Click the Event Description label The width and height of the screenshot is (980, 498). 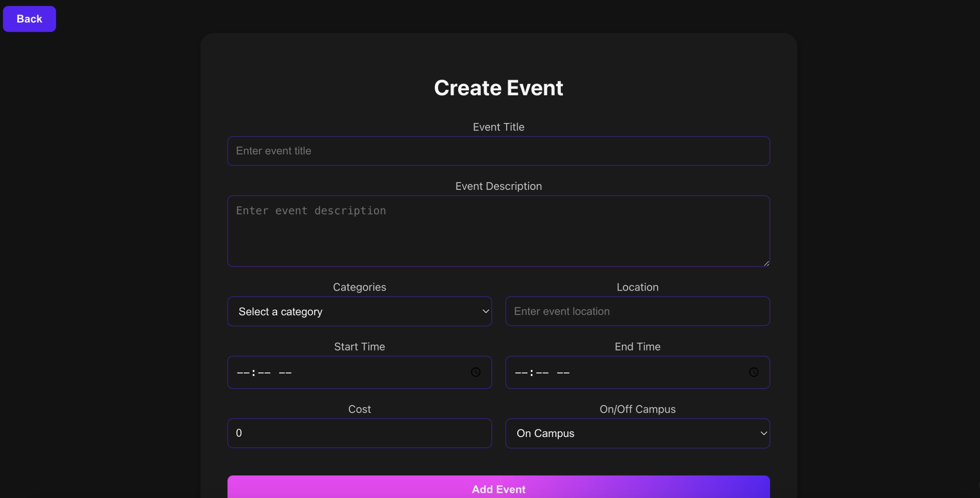click(498, 186)
